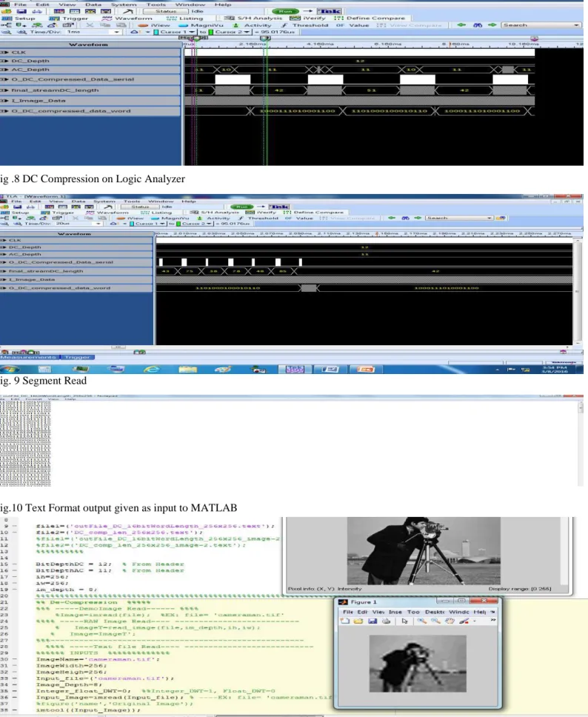
Task: Click Save icon in Figure 1 toolbar
Action: [x=372, y=621]
